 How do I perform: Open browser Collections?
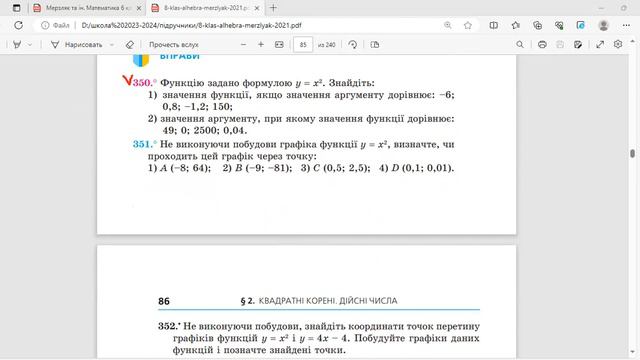[x=538, y=25]
